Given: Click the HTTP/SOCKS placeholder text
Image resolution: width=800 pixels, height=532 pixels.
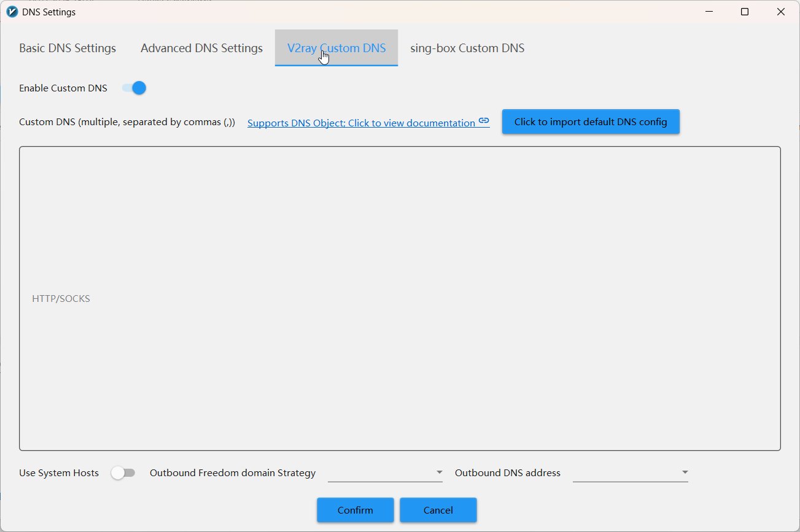Looking at the screenshot, I should coord(61,299).
